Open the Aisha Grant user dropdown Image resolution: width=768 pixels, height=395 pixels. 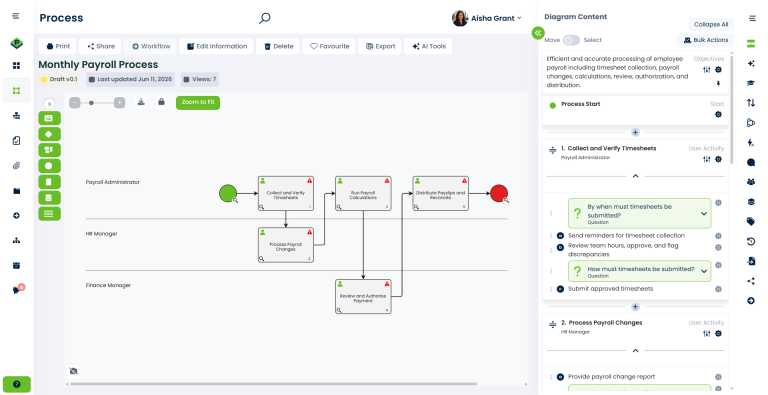point(487,18)
